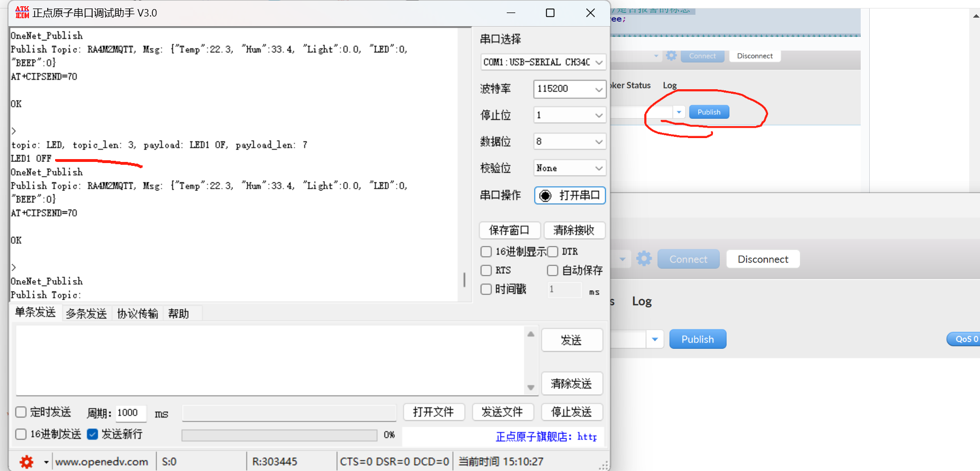Click the scroll-down arrow of the send text box

click(531, 387)
